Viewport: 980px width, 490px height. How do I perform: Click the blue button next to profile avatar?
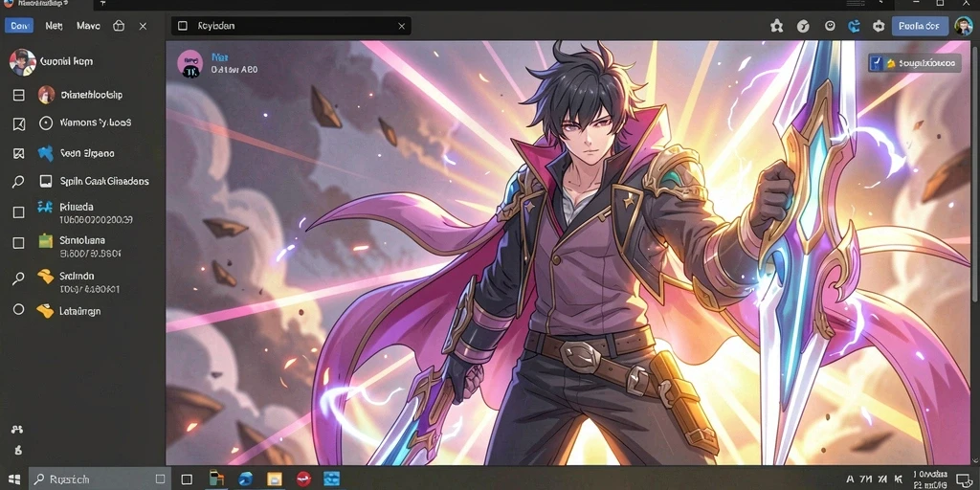click(x=920, y=26)
